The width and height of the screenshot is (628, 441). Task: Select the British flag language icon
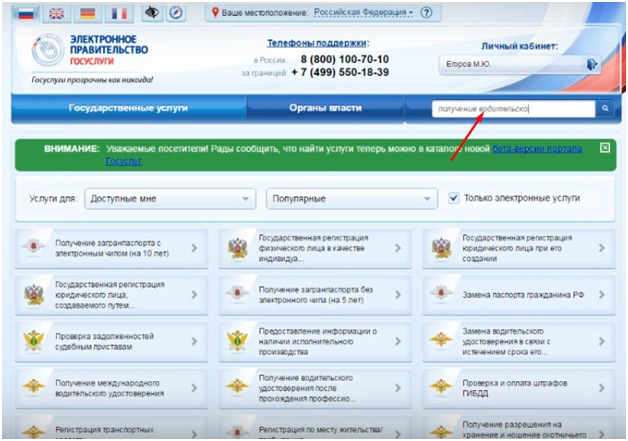point(56,13)
